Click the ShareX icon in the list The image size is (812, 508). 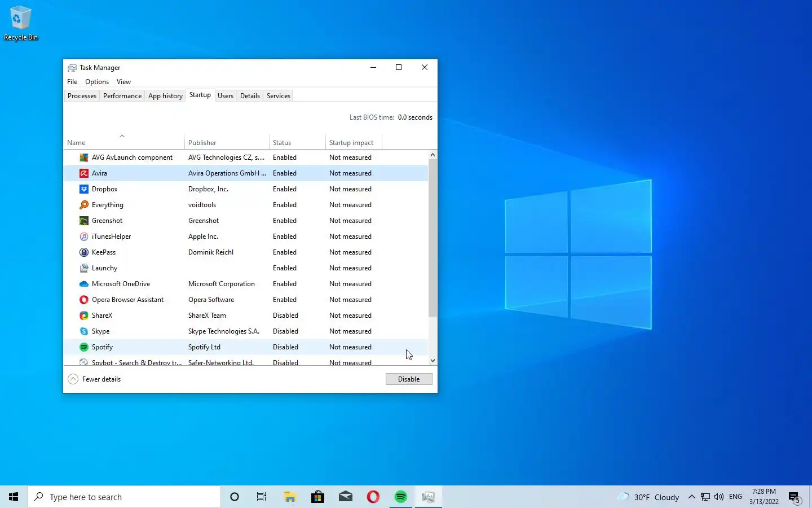tap(84, 316)
